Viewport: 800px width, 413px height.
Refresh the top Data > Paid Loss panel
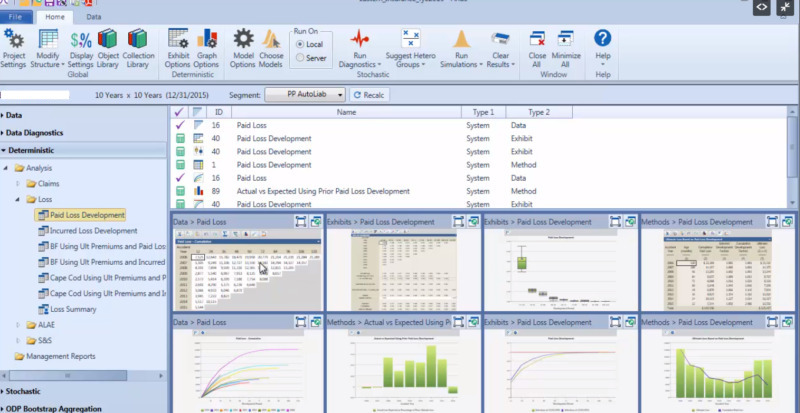pos(316,221)
